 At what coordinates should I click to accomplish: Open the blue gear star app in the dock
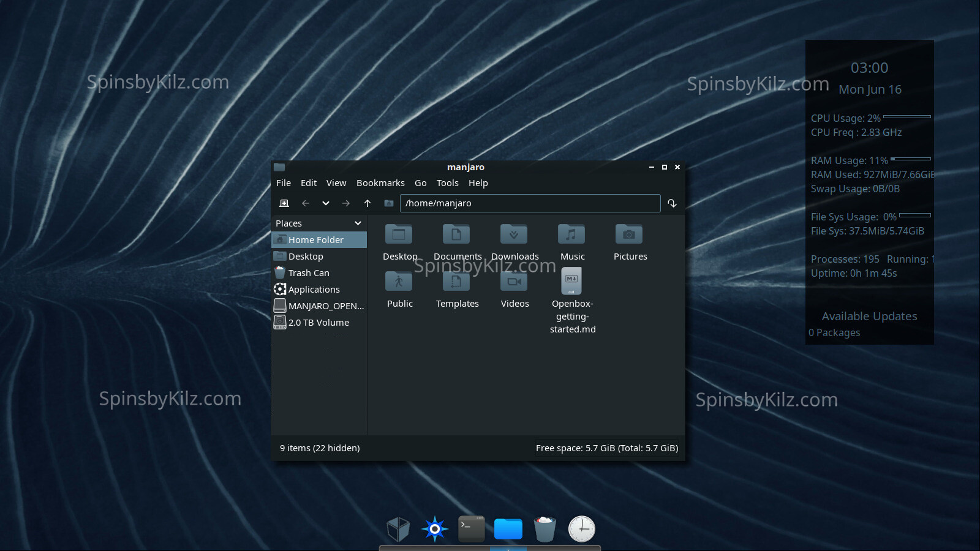pyautogui.click(x=435, y=529)
